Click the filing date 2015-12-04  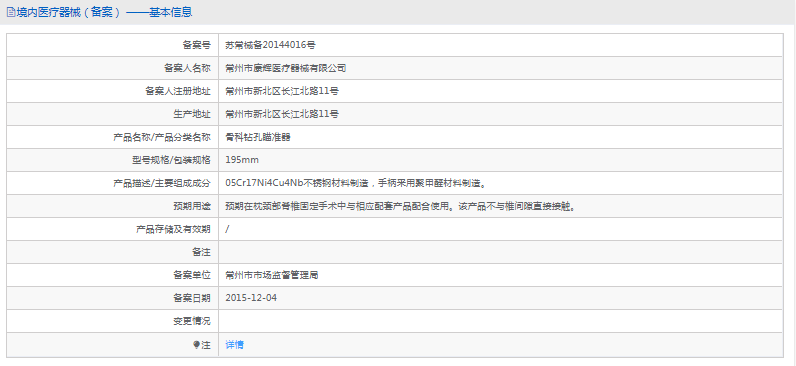click(x=251, y=298)
